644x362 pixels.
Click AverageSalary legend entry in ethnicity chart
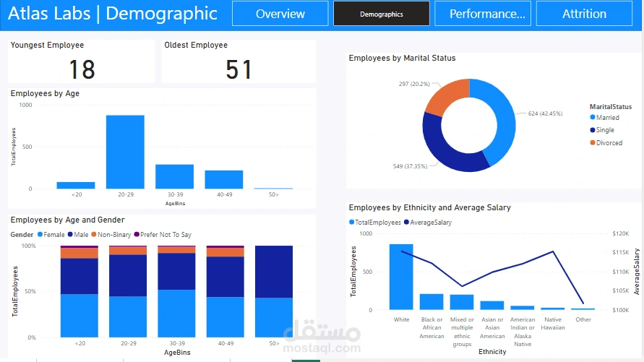(x=428, y=223)
